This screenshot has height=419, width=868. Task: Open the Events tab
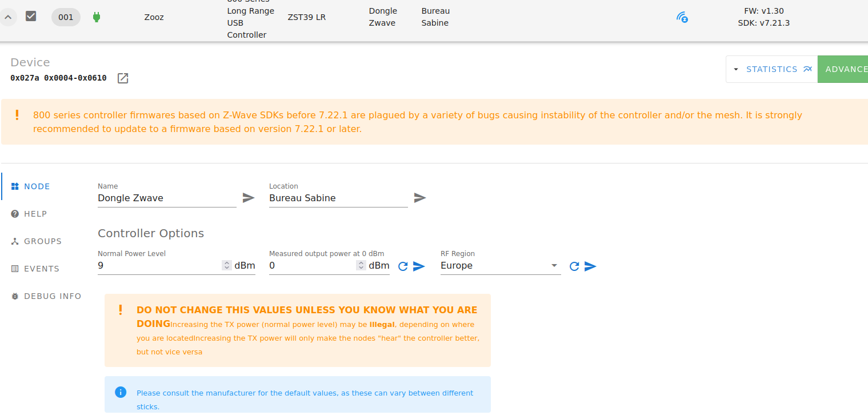click(41, 269)
